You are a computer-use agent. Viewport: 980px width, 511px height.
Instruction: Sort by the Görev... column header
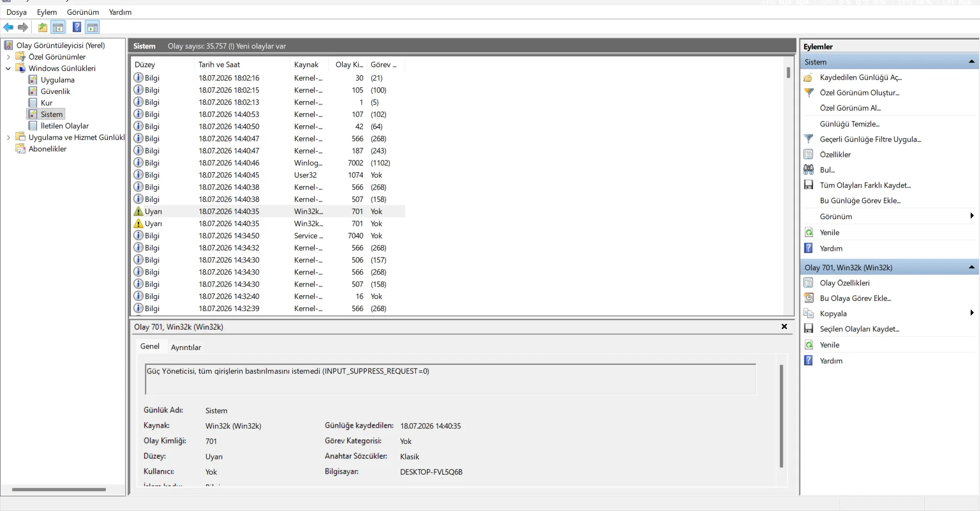pyautogui.click(x=385, y=65)
